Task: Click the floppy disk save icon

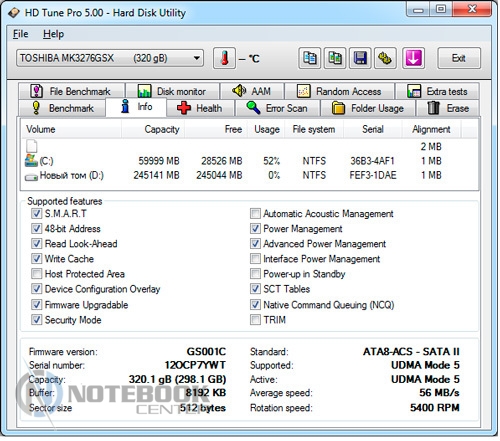Action: (x=360, y=58)
